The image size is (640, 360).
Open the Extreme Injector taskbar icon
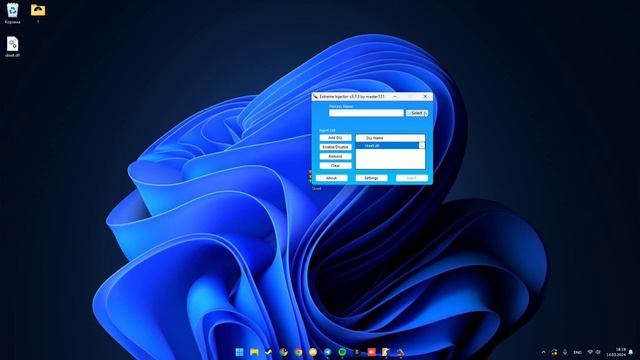(x=400, y=352)
